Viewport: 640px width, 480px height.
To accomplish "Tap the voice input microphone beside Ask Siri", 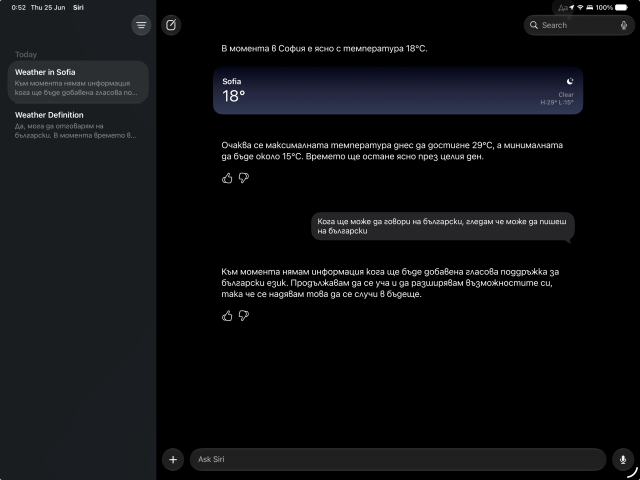I will pyautogui.click(x=623, y=460).
